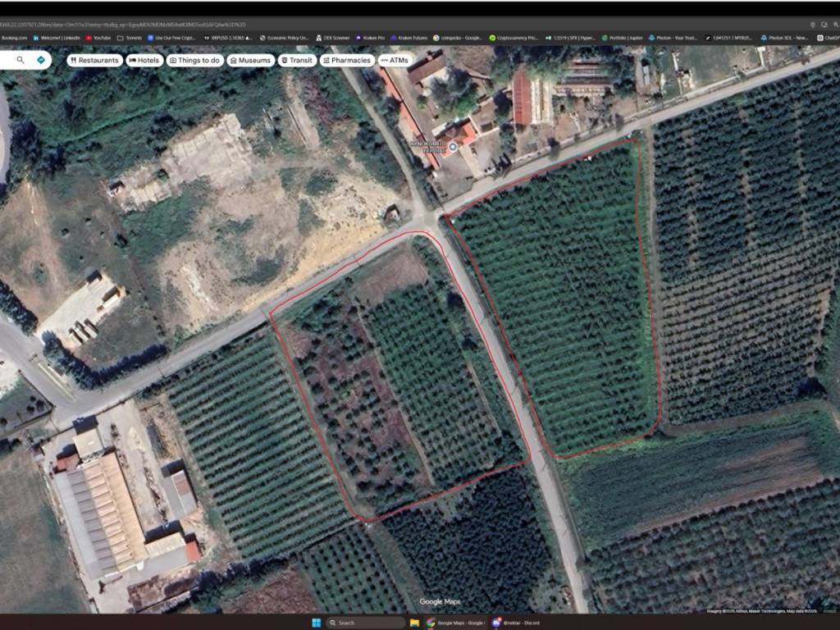
Task: Expand the Torrents bookmark folder
Action: (130, 38)
